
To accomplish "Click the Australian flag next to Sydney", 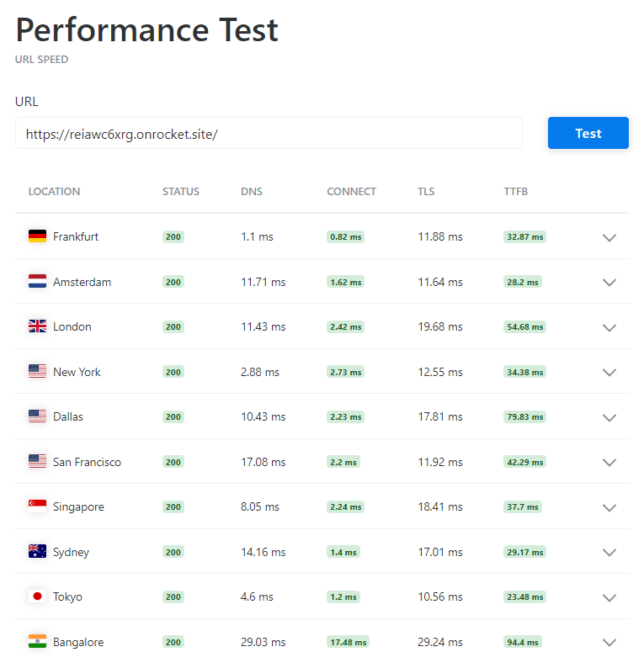I will click(x=37, y=551).
